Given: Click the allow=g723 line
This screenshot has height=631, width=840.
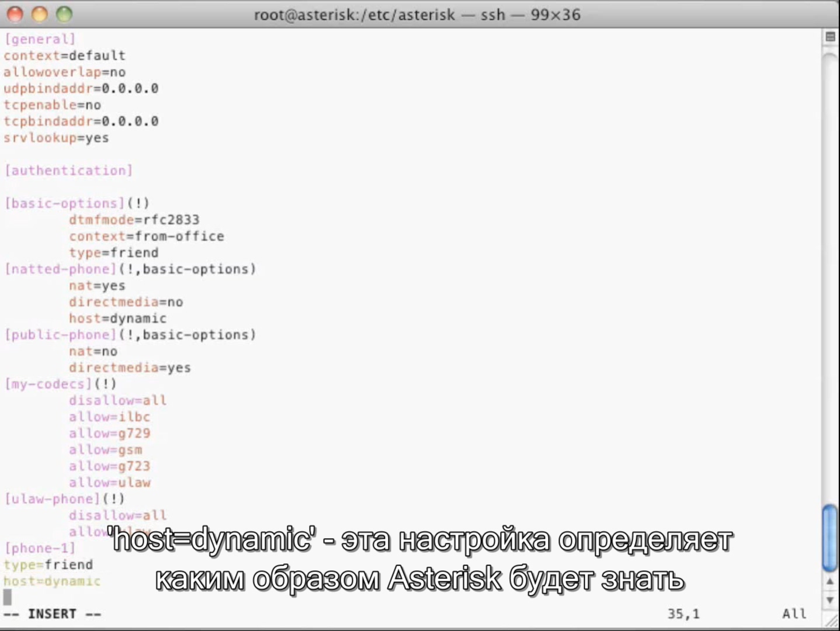Looking at the screenshot, I should (110, 466).
